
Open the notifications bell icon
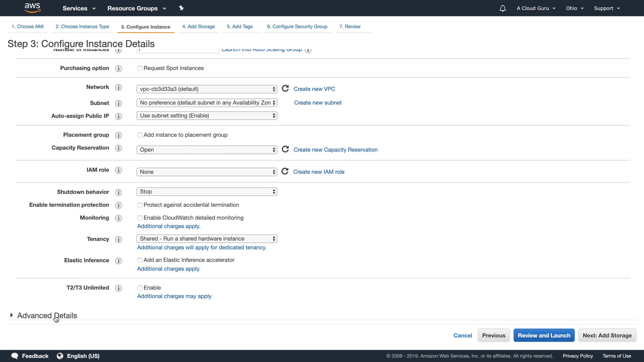pyautogui.click(x=502, y=8)
